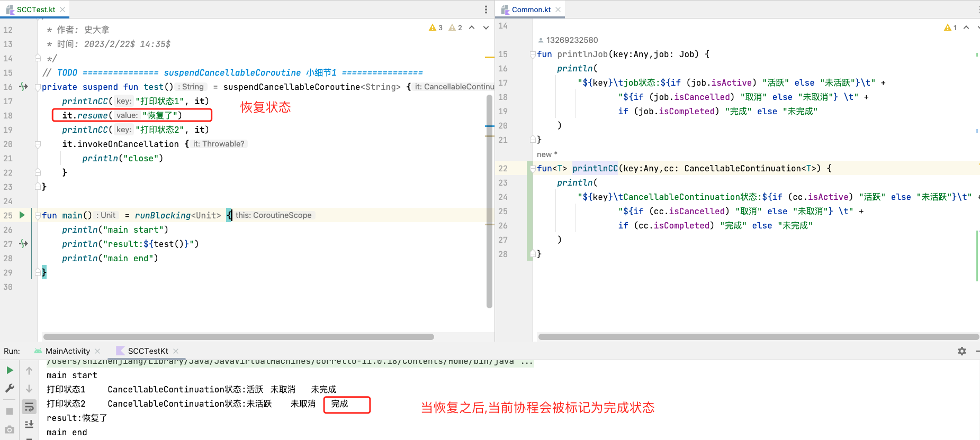The width and height of the screenshot is (980, 440).
Task: Click the 'it: Throwable?' inlay hint
Action: pyautogui.click(x=219, y=144)
